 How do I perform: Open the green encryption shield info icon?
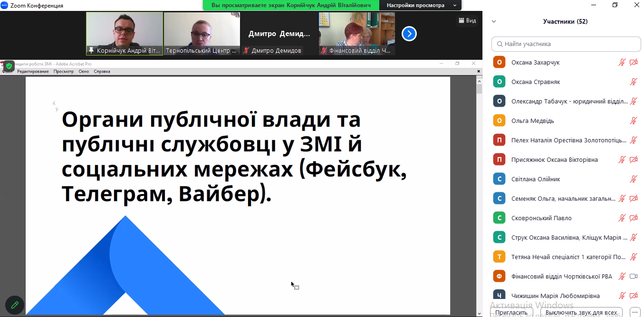pos(9,66)
